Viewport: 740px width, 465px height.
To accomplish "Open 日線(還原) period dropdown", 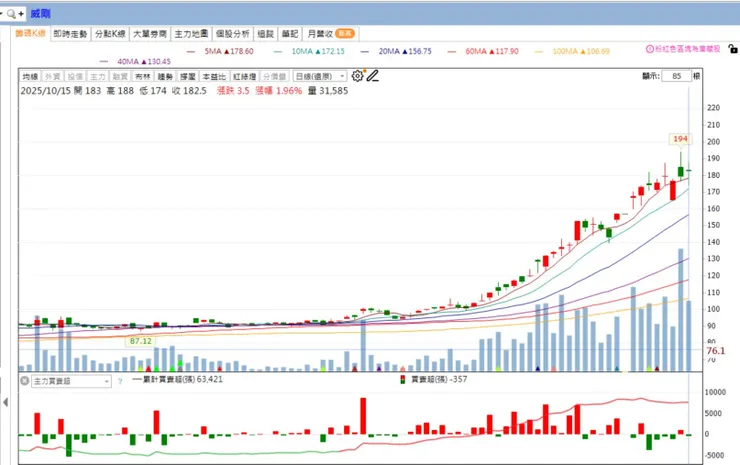I will (x=320, y=76).
